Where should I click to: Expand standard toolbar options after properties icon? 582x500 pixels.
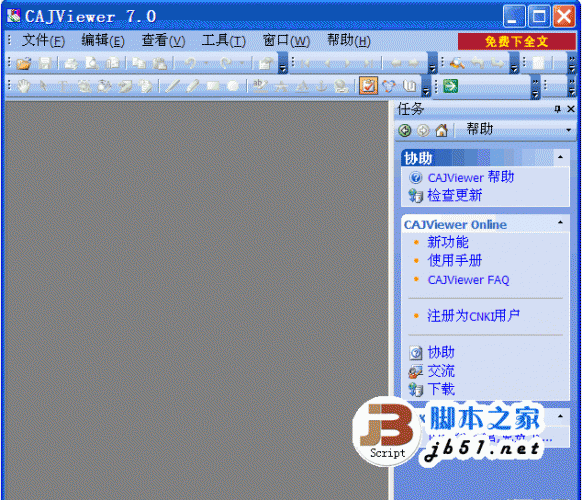click(283, 63)
